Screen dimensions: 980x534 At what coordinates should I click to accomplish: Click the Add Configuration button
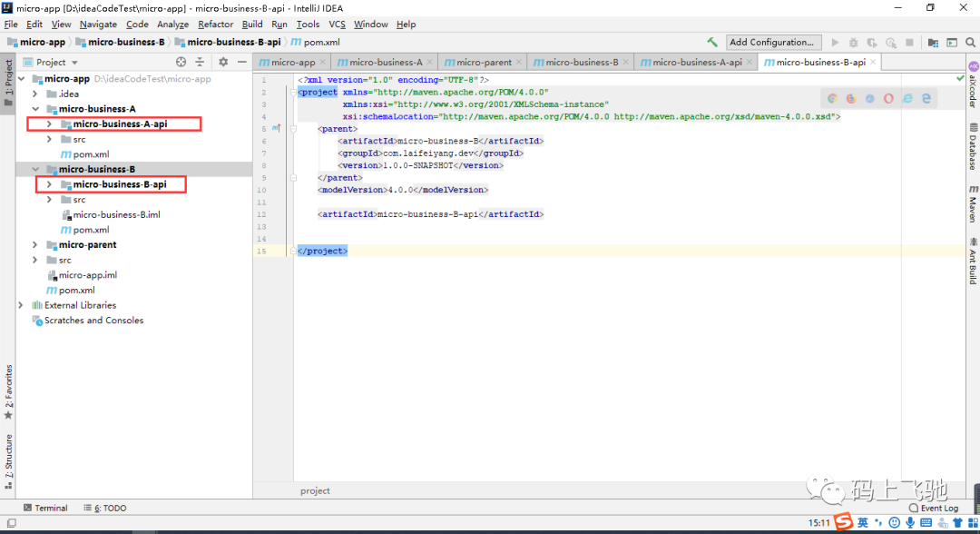tap(772, 42)
